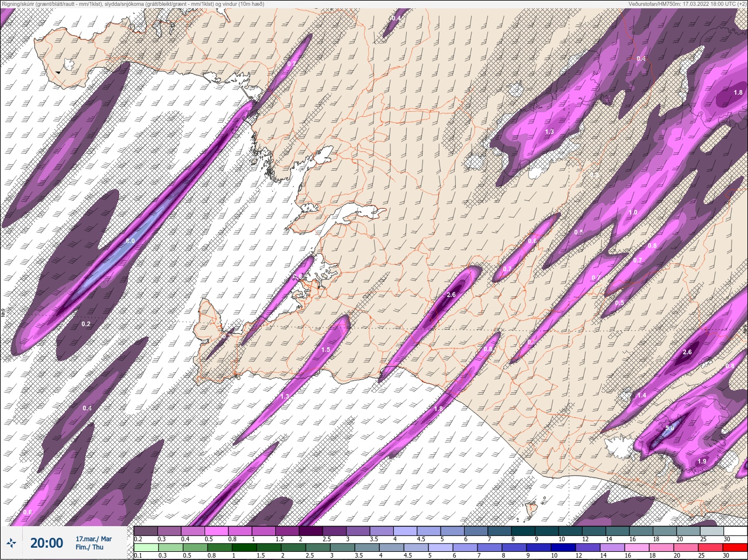Click rain scale swatch between 0.1 and 0.3

(146, 548)
